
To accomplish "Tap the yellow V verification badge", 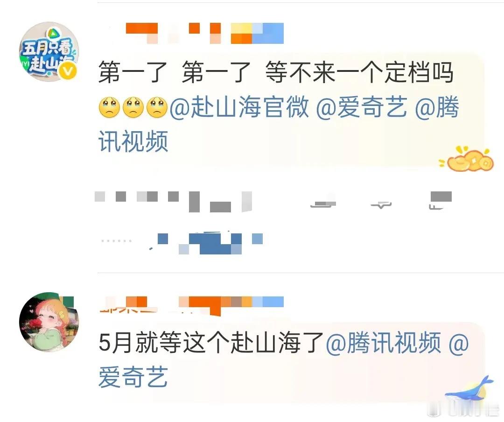I will (x=68, y=71).
